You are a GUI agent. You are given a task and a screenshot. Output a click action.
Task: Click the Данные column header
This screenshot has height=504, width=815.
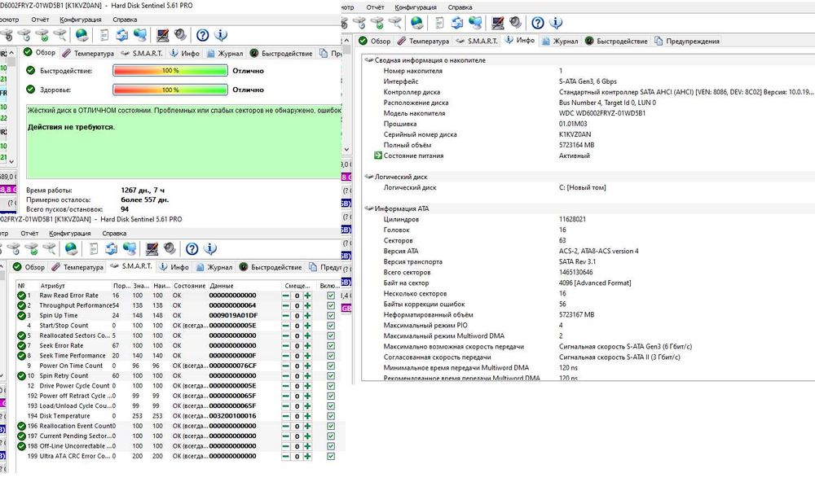[x=244, y=286]
